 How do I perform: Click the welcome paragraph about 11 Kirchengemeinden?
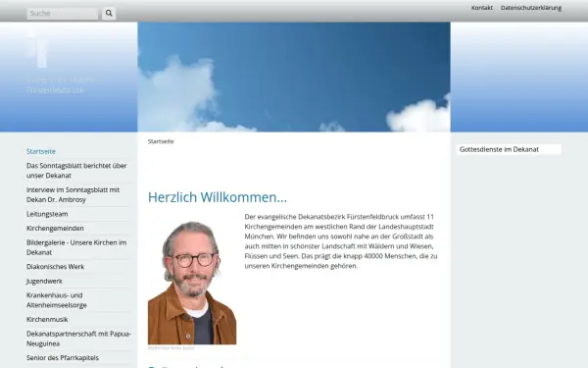pyautogui.click(x=341, y=241)
